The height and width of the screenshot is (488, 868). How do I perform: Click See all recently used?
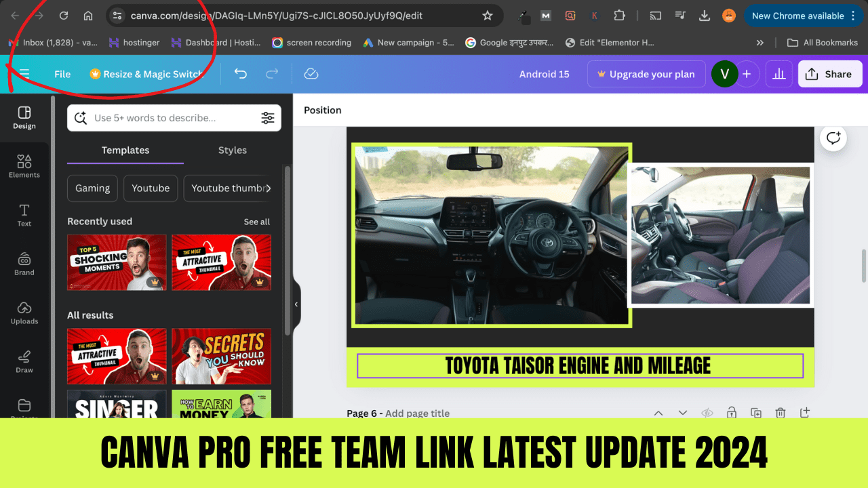coord(257,222)
